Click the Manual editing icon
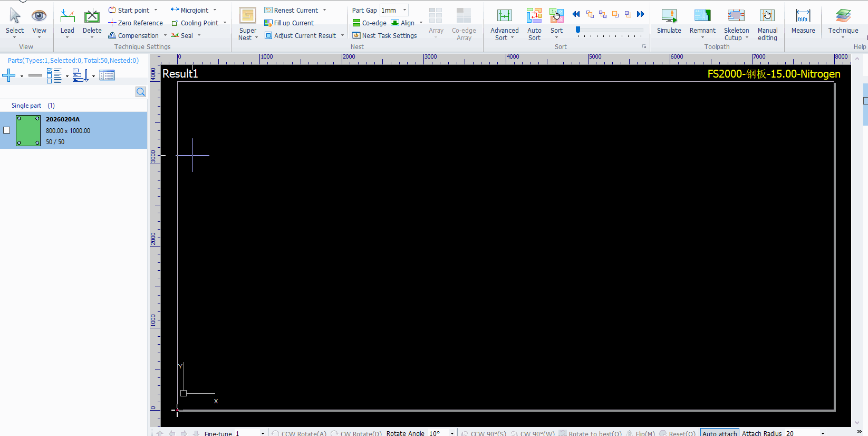Image resolution: width=868 pixels, height=436 pixels. (x=767, y=16)
